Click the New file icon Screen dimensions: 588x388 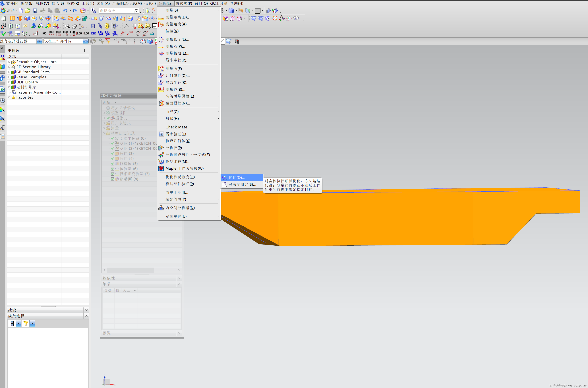tap(21, 11)
